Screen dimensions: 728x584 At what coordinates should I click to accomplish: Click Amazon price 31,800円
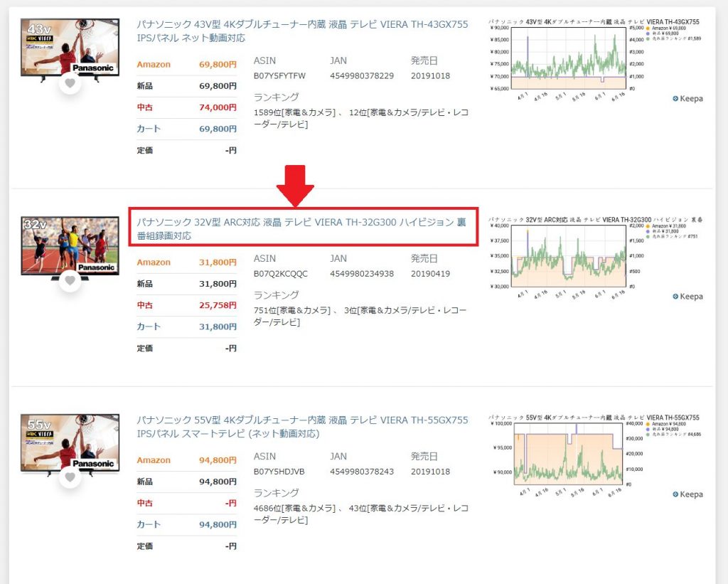tap(218, 262)
